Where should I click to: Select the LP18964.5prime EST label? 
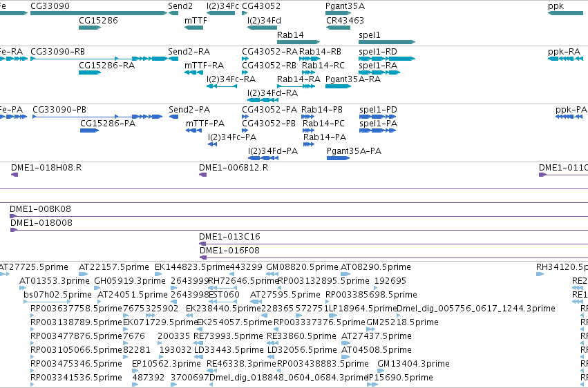pos(363,309)
